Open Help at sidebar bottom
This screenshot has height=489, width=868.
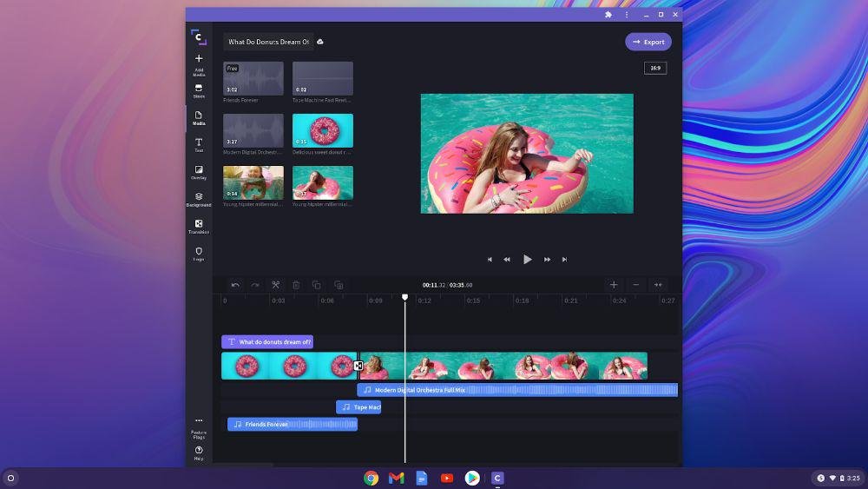click(199, 453)
